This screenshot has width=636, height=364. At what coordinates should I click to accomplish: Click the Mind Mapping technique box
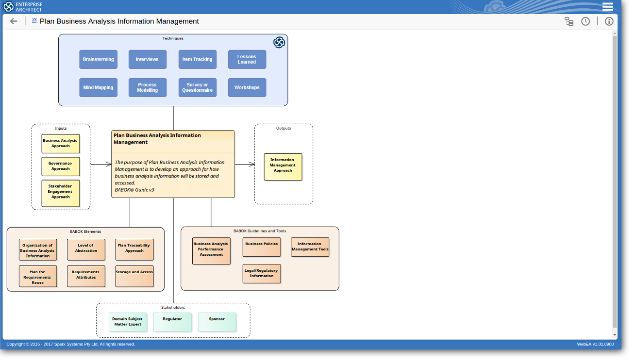pos(99,88)
